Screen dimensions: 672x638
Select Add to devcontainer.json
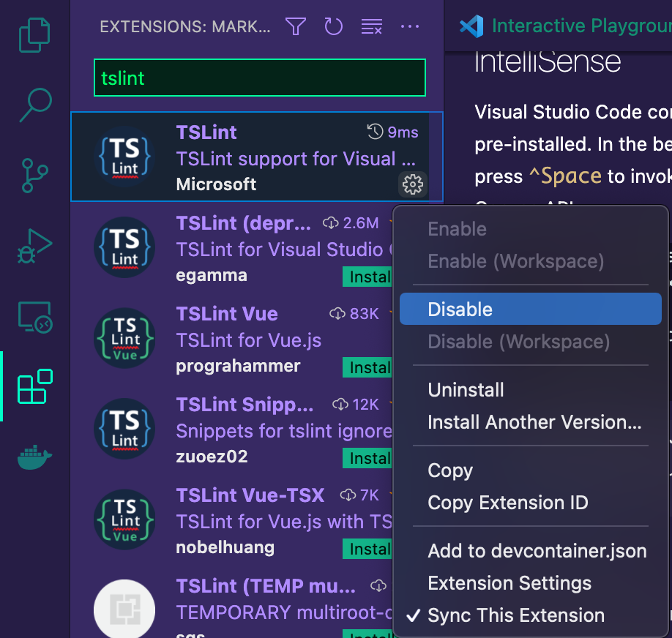click(531, 551)
